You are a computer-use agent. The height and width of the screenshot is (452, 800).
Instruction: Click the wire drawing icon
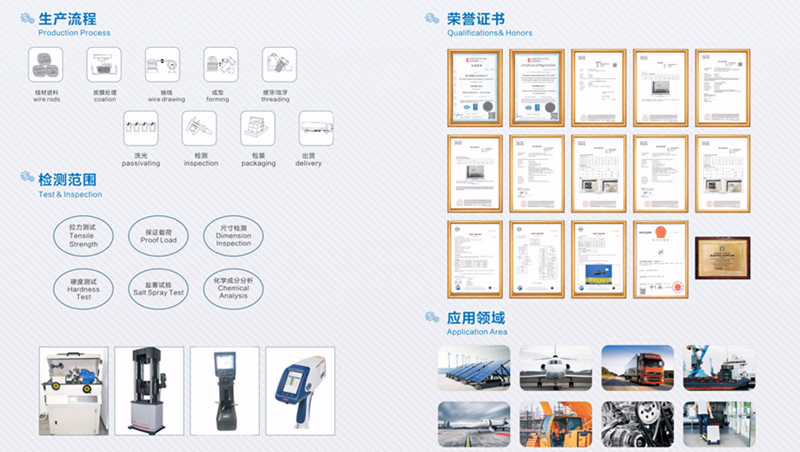click(x=162, y=65)
